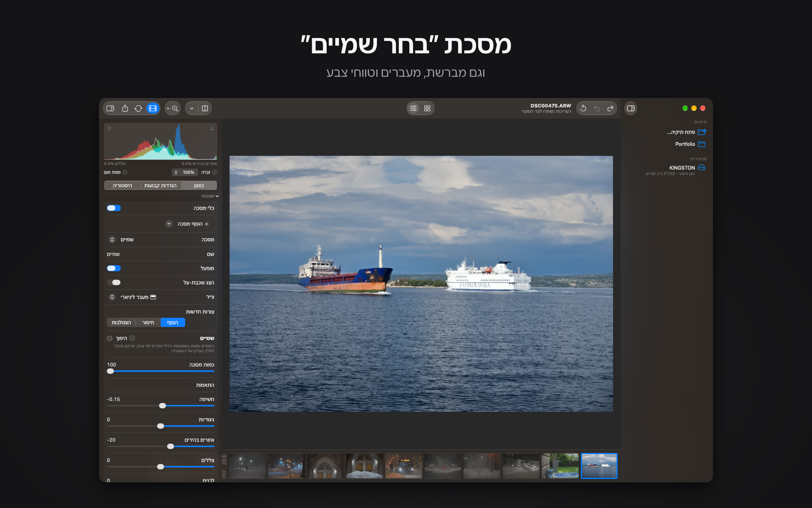The height and width of the screenshot is (508, 812).
Task: Select the KINGSTON drive icon
Action: [x=701, y=167]
